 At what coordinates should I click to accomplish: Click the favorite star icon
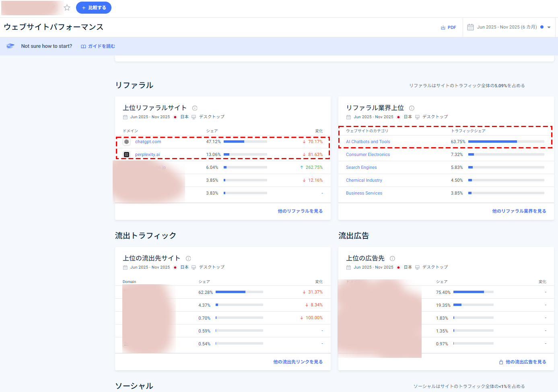67,8
